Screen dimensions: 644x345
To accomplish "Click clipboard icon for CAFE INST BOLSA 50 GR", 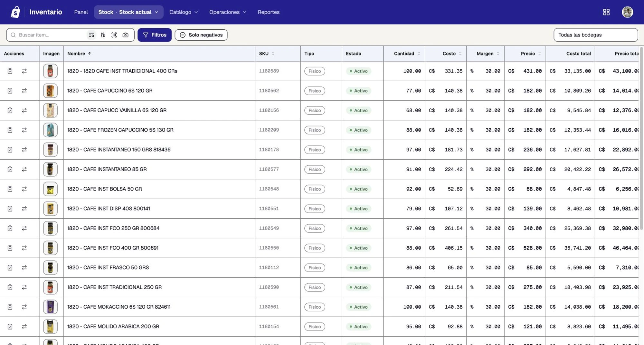I will [x=10, y=189].
